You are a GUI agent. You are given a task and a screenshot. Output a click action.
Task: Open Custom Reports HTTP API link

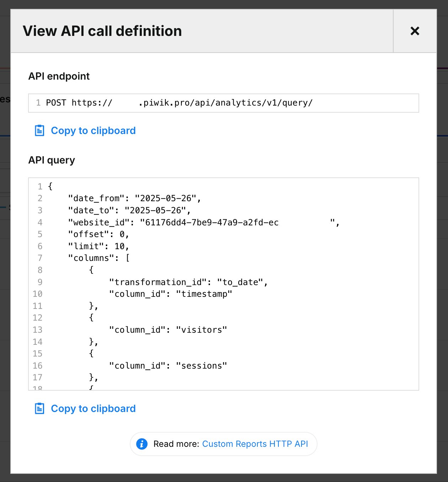pyautogui.click(x=255, y=444)
